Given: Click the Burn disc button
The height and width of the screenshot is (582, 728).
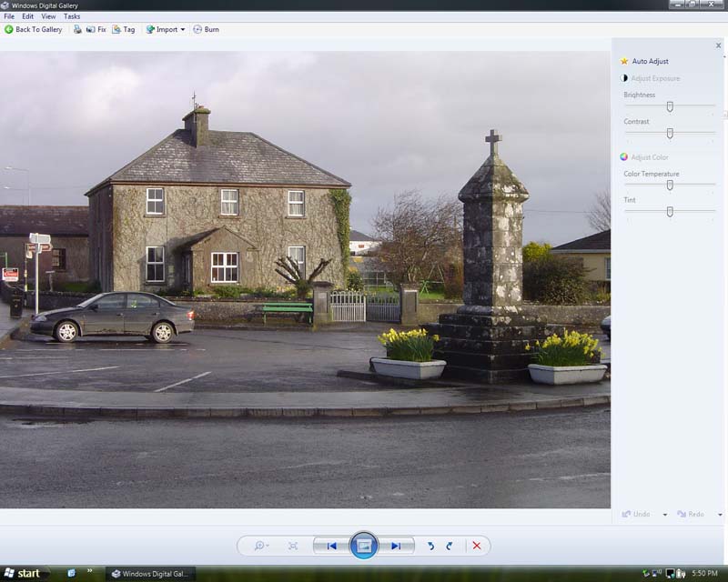Looking at the screenshot, I should point(206,29).
